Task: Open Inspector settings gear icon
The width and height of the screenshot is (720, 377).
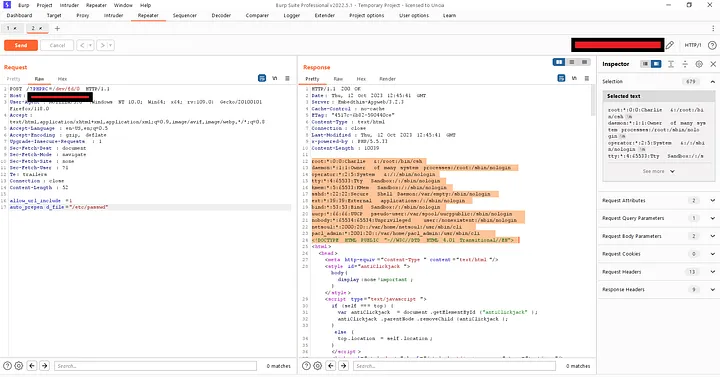Action: click(699, 64)
